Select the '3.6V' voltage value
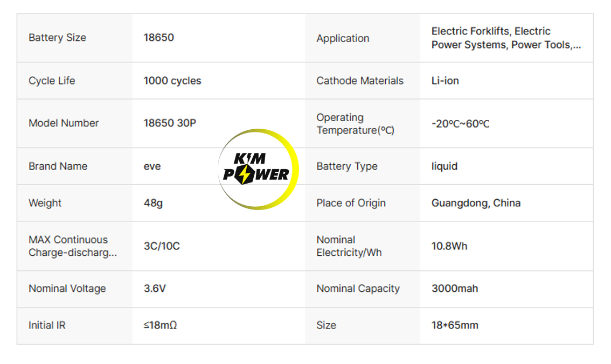Image resolution: width=611 pixels, height=364 pixels. [x=155, y=289]
